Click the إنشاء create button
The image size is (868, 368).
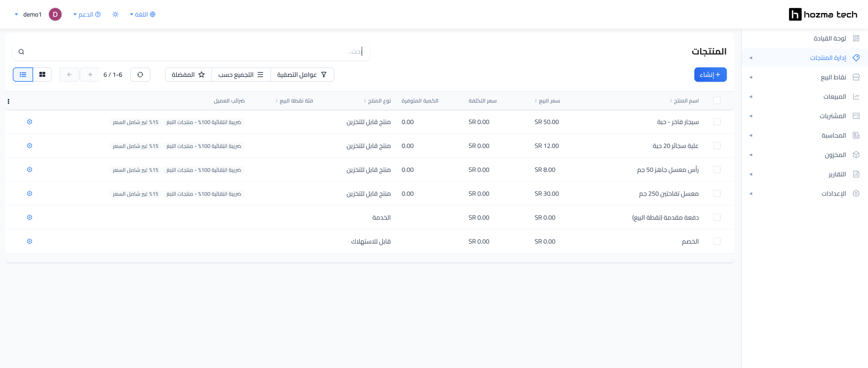(710, 75)
